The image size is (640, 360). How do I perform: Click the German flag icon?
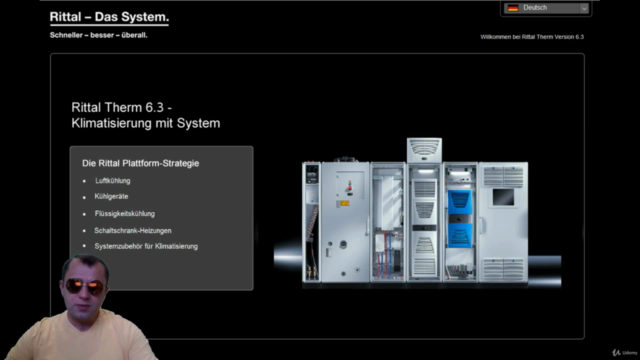point(513,8)
